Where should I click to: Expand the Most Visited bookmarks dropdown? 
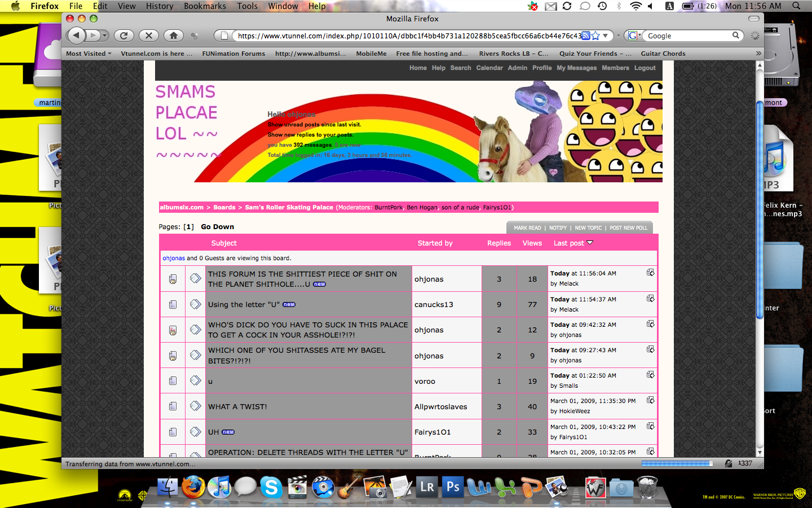pyautogui.click(x=89, y=54)
